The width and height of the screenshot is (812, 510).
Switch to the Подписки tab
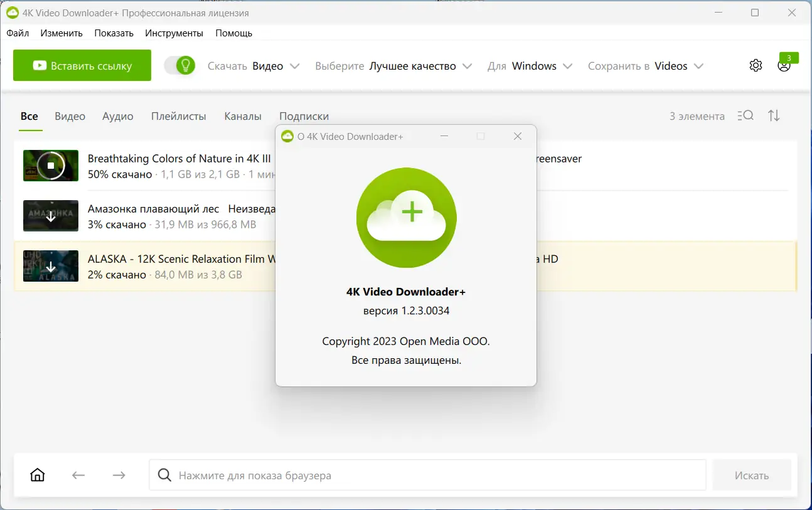click(304, 116)
